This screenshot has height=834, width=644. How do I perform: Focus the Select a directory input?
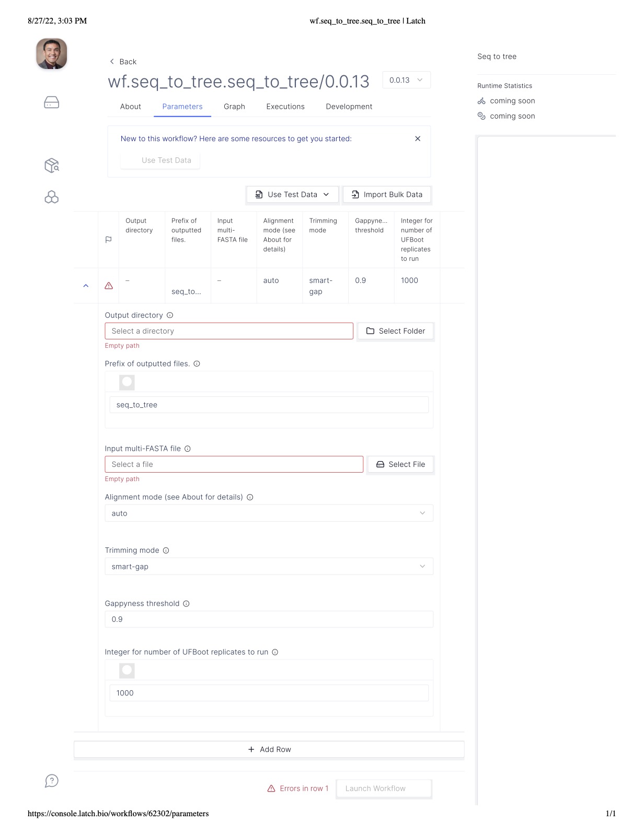[x=229, y=331]
